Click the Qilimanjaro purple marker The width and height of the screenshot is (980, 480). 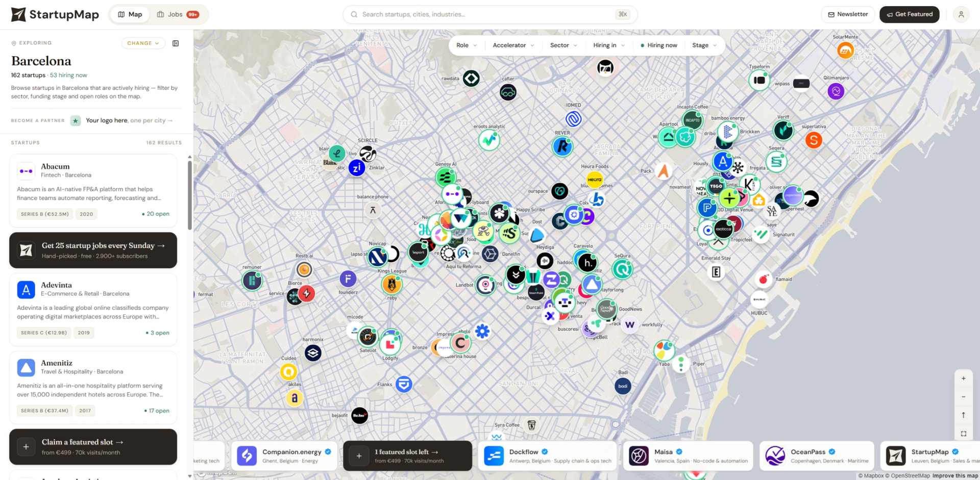[836, 91]
